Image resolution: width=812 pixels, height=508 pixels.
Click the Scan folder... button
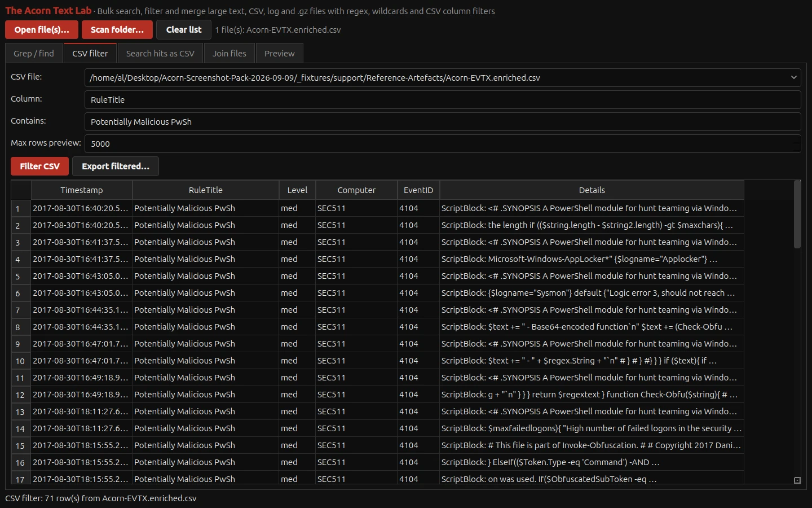click(x=117, y=30)
